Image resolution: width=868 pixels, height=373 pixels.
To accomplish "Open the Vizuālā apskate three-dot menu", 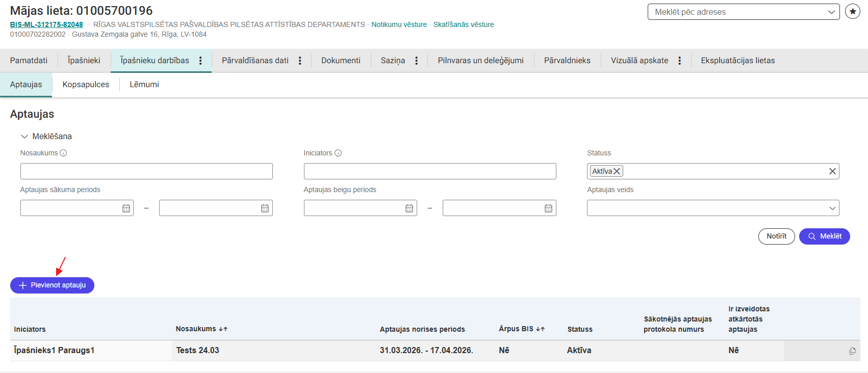I will click(679, 61).
